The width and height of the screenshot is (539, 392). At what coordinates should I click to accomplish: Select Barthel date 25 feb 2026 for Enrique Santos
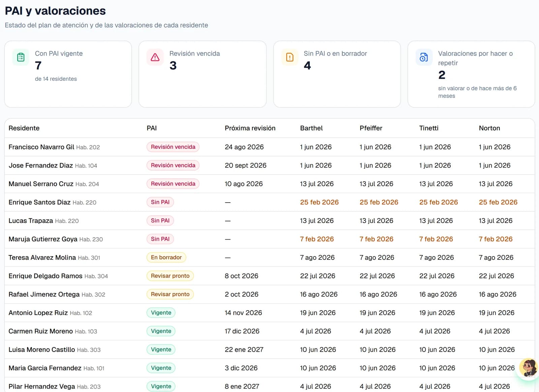pos(319,202)
